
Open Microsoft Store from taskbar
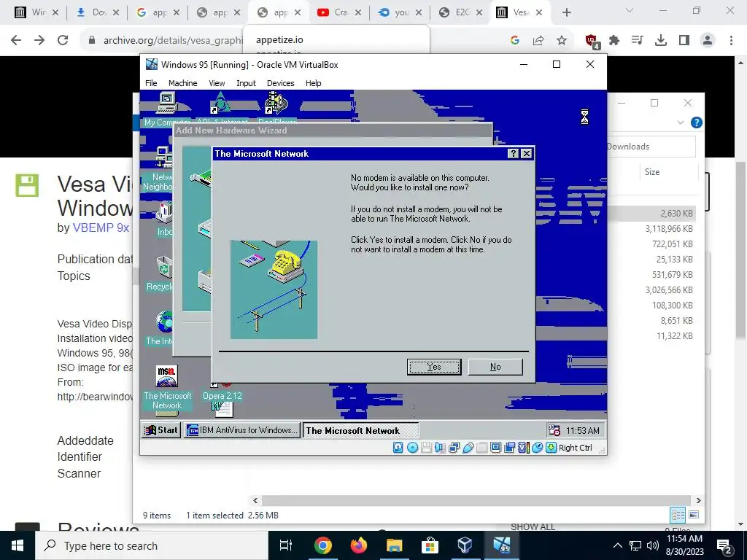coord(430,545)
